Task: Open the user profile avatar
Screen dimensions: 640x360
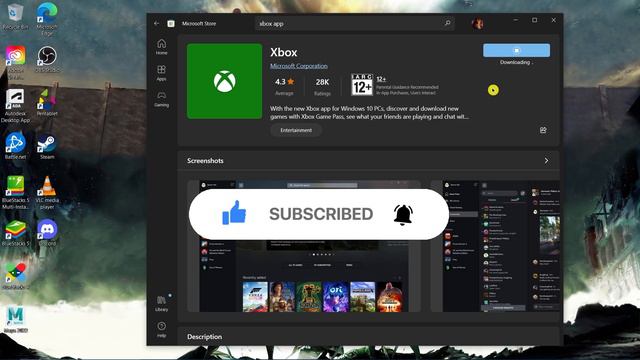Action: click(478, 23)
